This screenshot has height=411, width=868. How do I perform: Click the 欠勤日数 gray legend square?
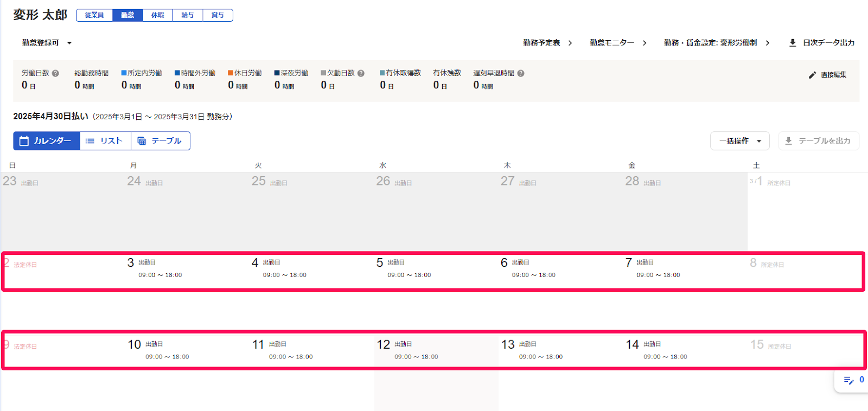(323, 73)
